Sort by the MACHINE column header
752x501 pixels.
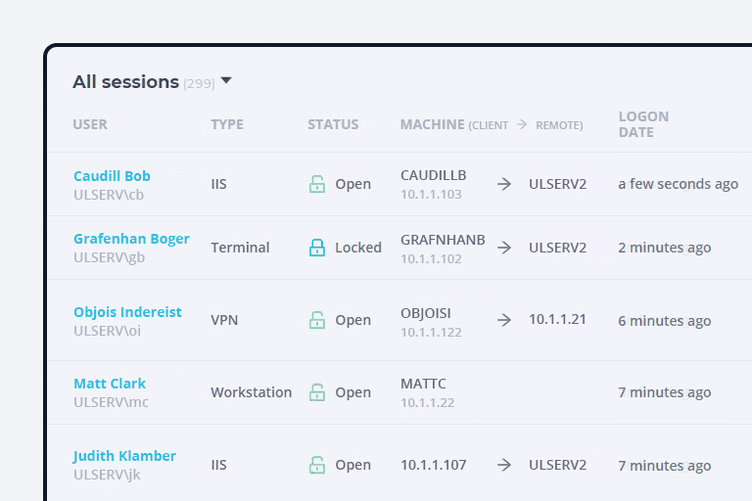433,125
